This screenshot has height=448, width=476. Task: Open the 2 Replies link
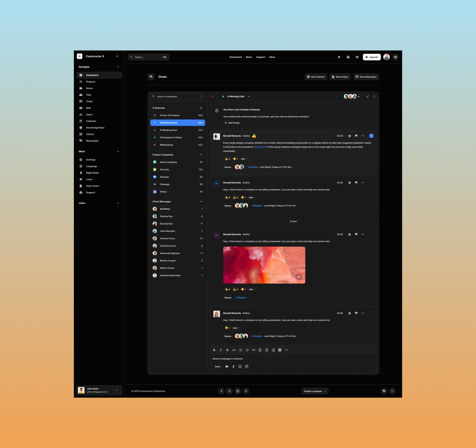tap(253, 167)
